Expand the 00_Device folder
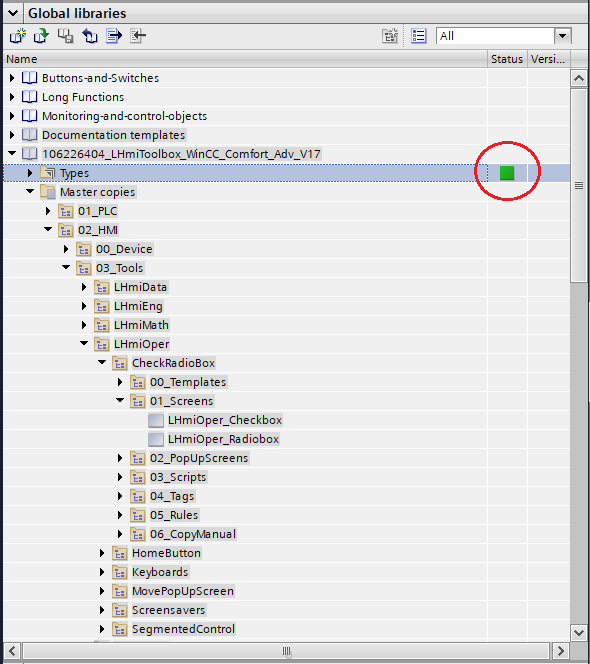590x664 pixels. pyautogui.click(x=66, y=249)
